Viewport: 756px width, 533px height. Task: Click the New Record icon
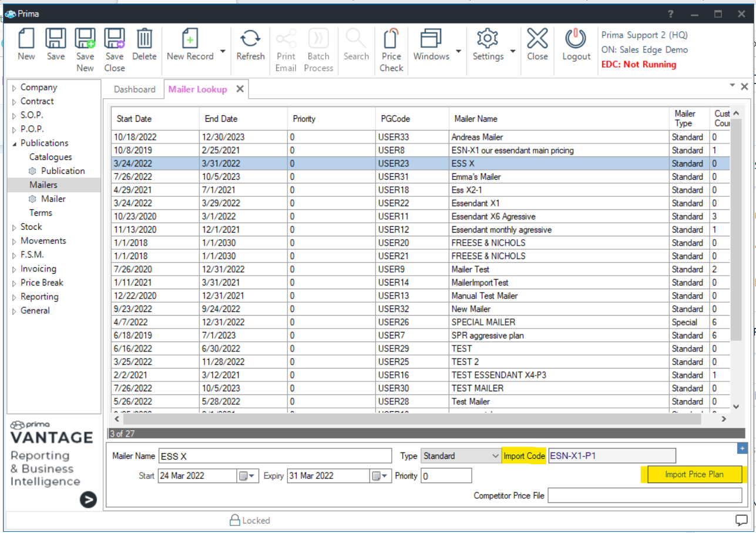pyautogui.click(x=190, y=39)
